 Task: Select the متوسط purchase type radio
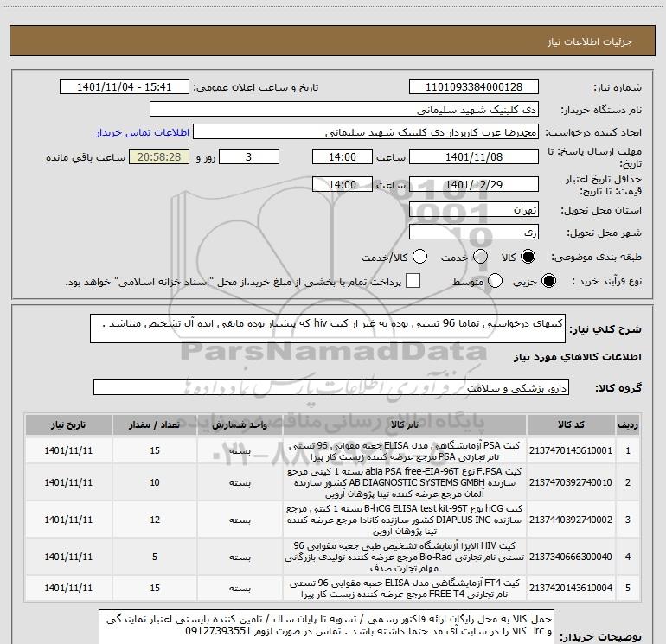pyautogui.click(x=495, y=281)
